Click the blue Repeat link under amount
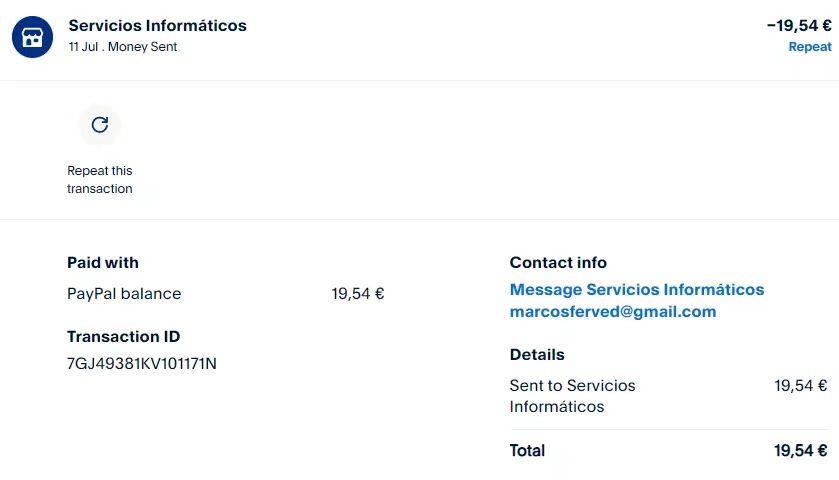 pyautogui.click(x=809, y=47)
